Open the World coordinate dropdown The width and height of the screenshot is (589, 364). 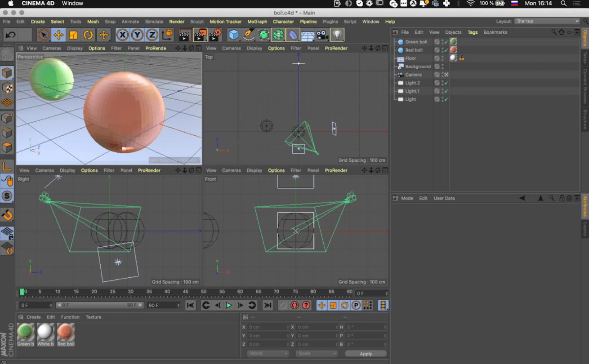(268, 353)
